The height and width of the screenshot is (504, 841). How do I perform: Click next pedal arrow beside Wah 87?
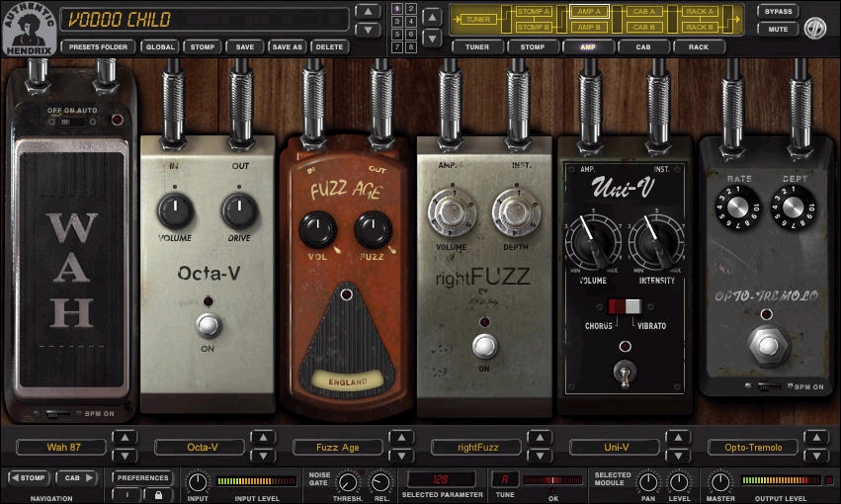[x=125, y=456]
